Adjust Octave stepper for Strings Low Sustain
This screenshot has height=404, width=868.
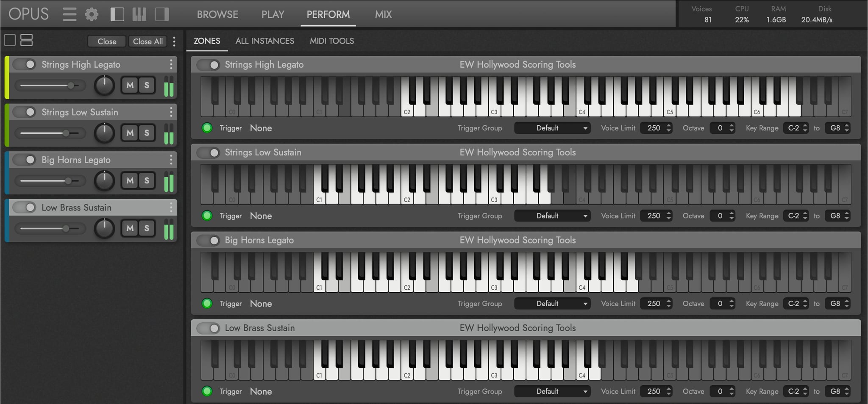pos(732,216)
